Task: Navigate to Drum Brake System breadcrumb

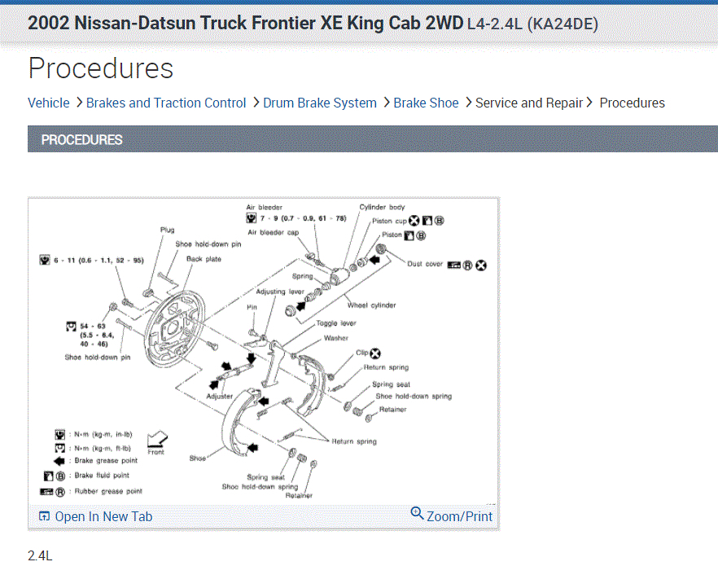Action: [x=320, y=103]
